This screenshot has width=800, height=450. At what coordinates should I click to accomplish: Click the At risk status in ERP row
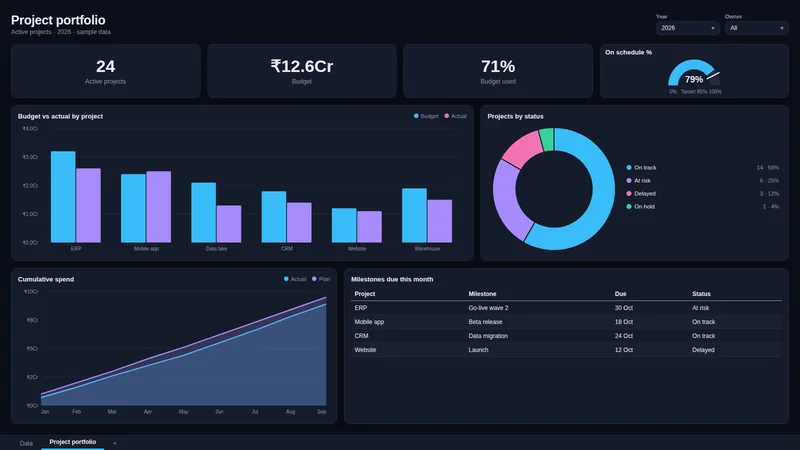click(x=701, y=308)
